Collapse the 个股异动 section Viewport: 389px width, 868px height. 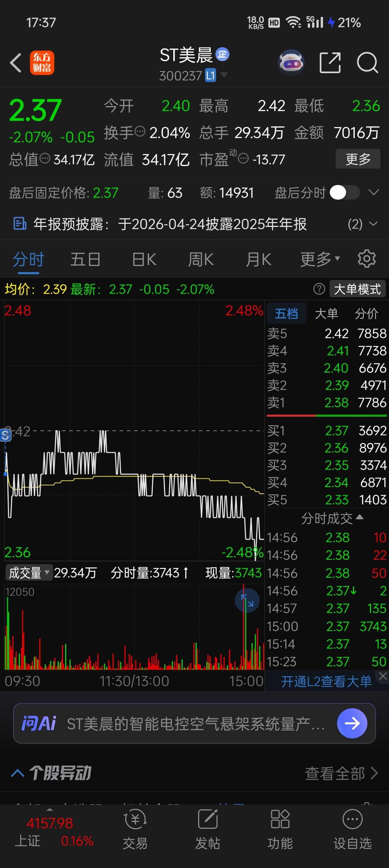(17, 773)
